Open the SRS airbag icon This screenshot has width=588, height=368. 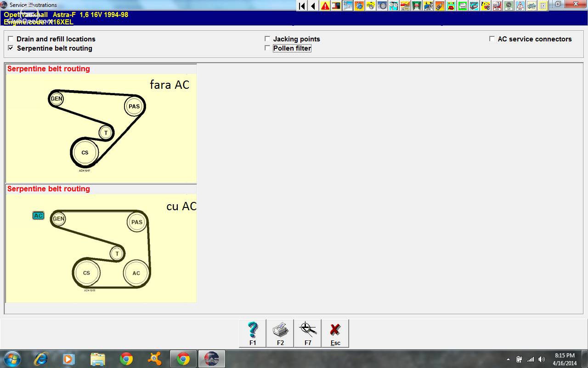click(497, 6)
